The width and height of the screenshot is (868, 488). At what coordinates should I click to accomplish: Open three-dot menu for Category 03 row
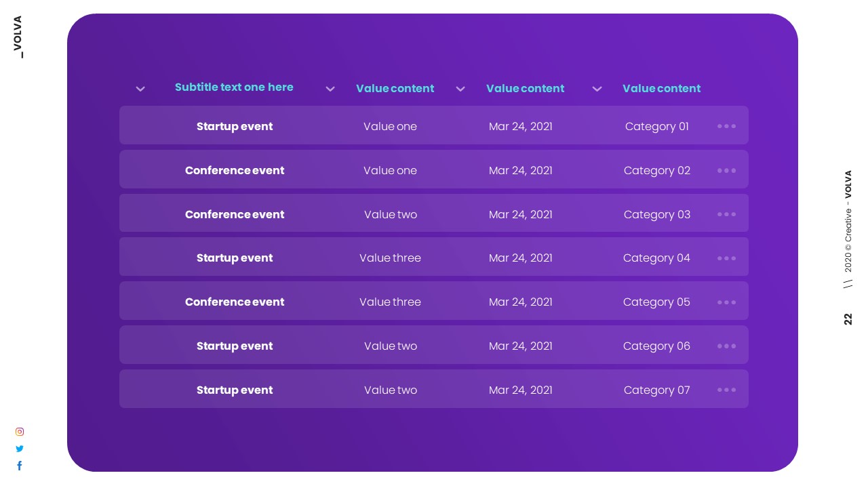(x=726, y=214)
